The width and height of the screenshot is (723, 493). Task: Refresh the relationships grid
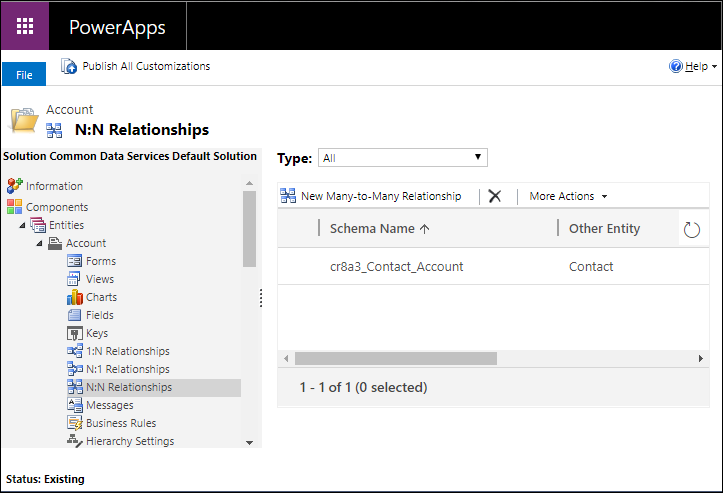(692, 230)
